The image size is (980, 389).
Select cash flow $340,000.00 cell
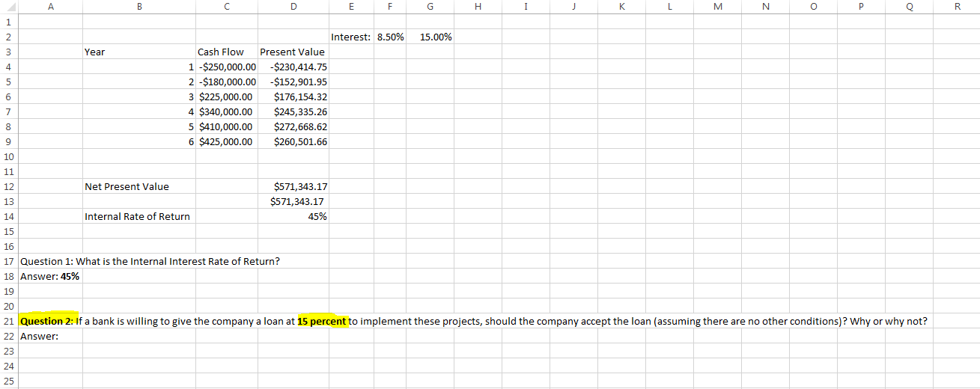point(225,111)
